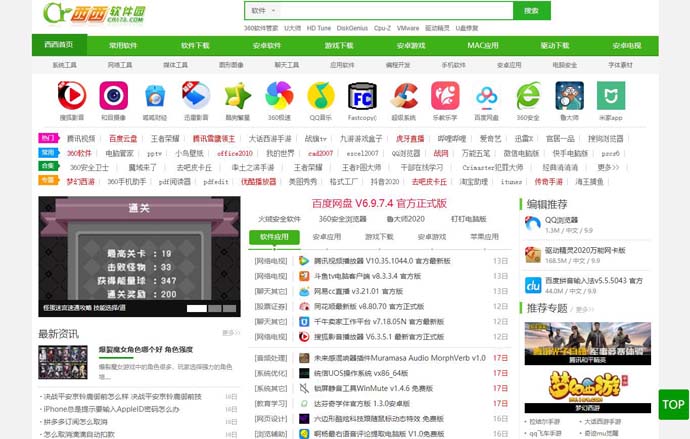Expand the 软件 search category dropdown
This screenshot has width=690, height=439.
click(x=263, y=11)
